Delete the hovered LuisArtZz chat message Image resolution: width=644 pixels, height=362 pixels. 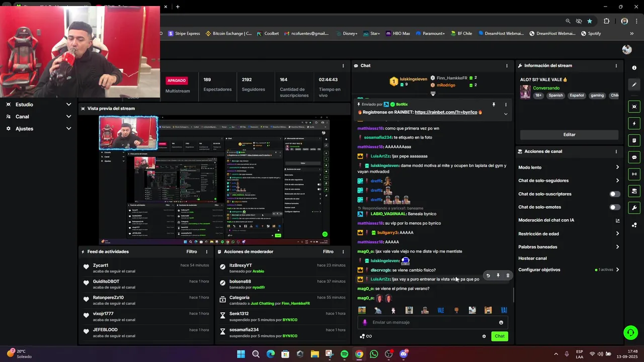(x=508, y=276)
